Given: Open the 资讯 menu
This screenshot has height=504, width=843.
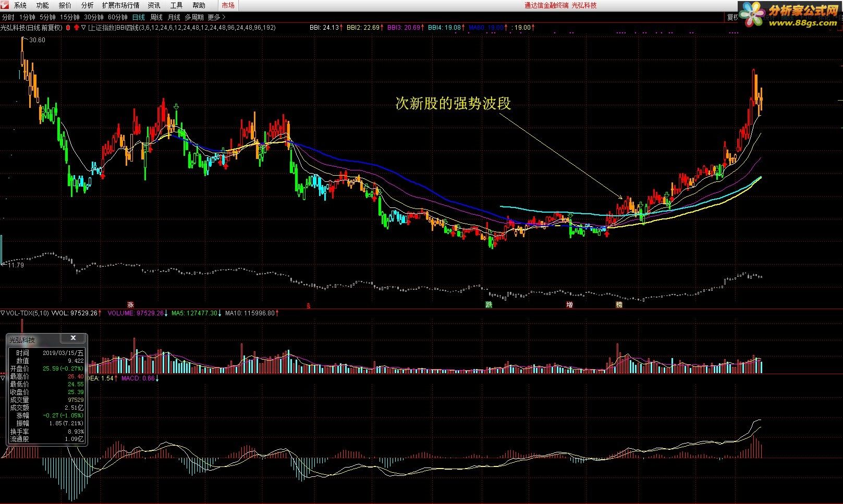Looking at the screenshot, I should click(154, 5).
